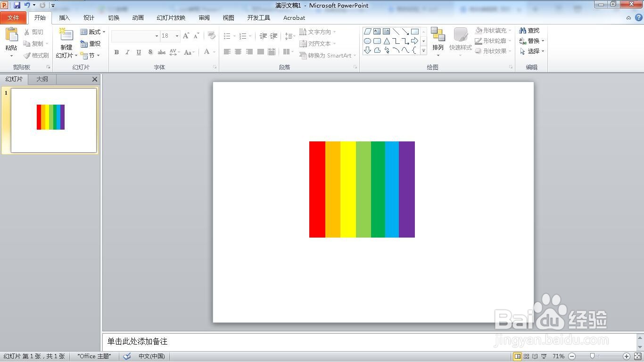Click the Reset (重设) slide button

click(91, 43)
